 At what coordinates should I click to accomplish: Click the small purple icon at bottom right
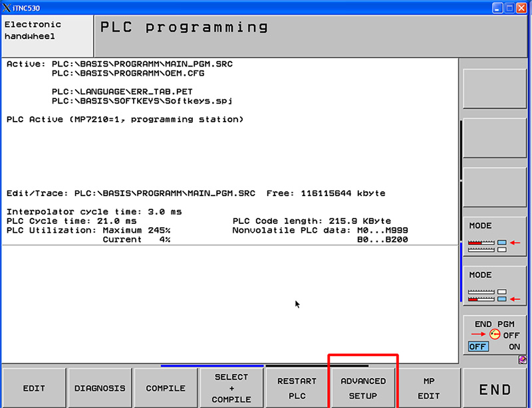point(523,360)
